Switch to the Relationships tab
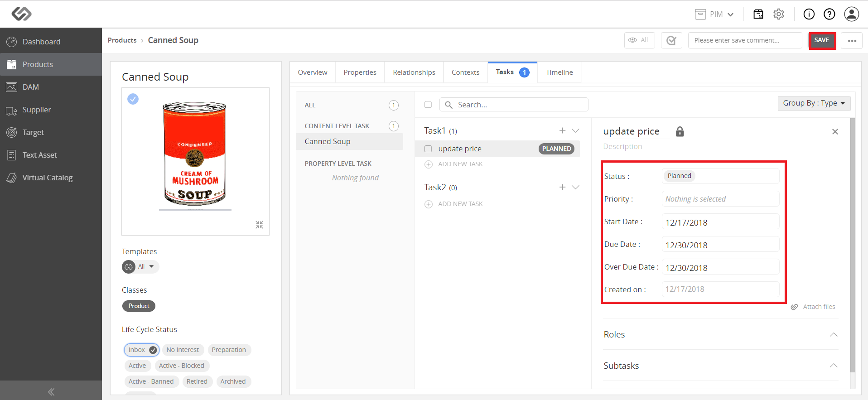Viewport: 868px width, 400px height. pyautogui.click(x=414, y=72)
